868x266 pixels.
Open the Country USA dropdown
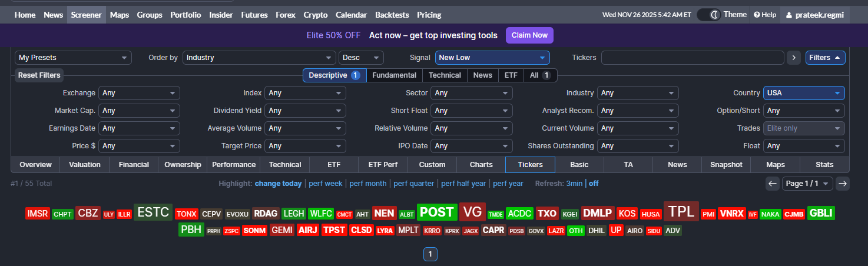(x=804, y=93)
